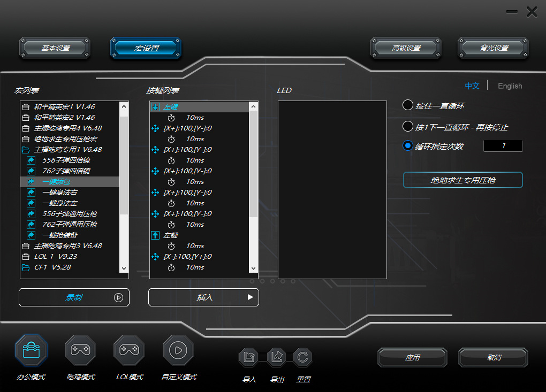Switch language to English
This screenshot has height=392, width=546.
510,86
